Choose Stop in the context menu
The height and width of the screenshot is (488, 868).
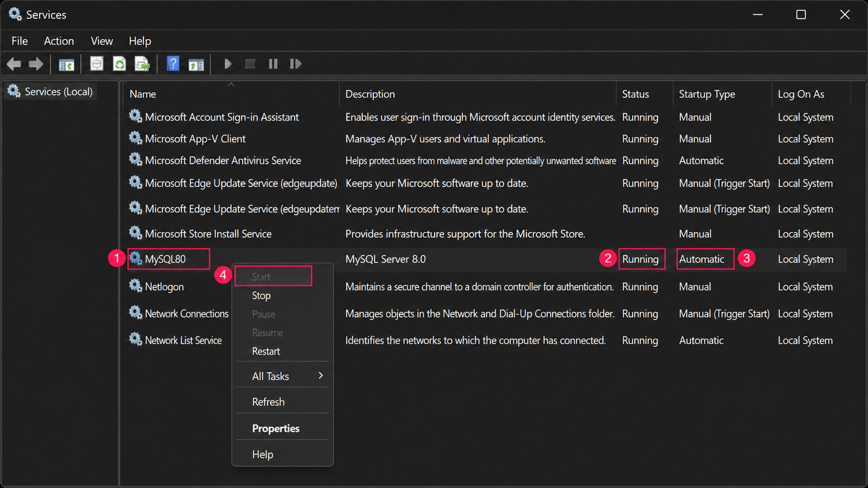(x=282, y=296)
